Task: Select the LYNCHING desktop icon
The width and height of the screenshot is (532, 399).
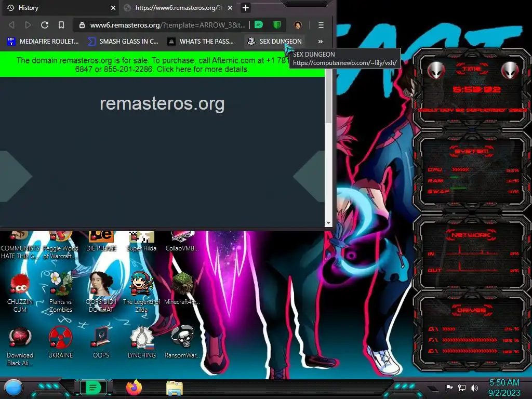Action: [x=141, y=342]
